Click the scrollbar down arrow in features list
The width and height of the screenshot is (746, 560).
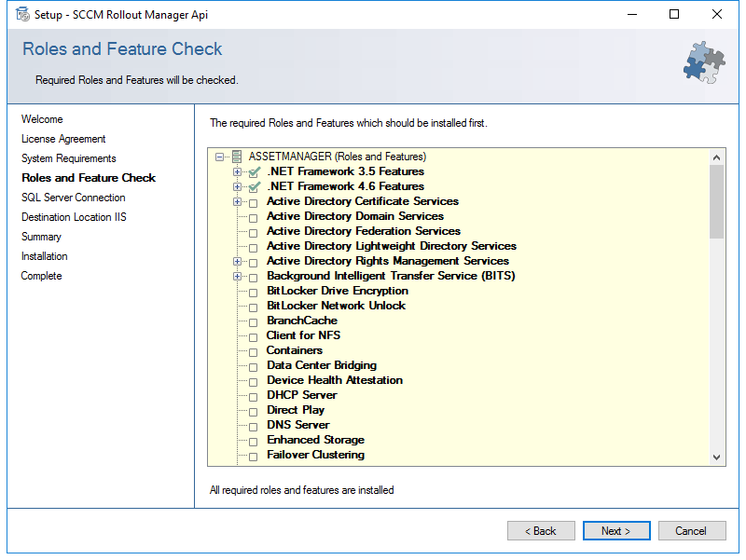pyautogui.click(x=716, y=458)
